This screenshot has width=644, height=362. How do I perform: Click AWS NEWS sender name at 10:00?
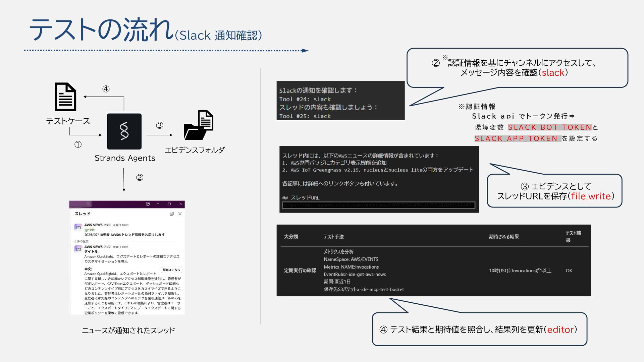(93, 225)
